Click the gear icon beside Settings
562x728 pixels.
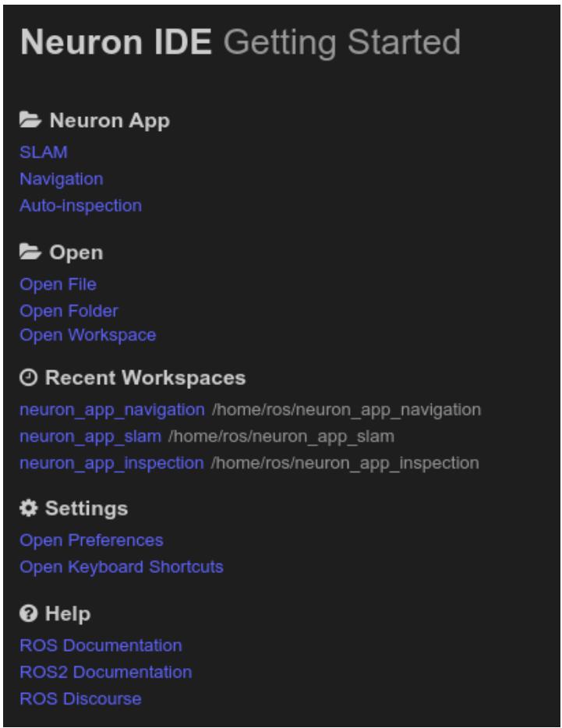click(x=28, y=508)
